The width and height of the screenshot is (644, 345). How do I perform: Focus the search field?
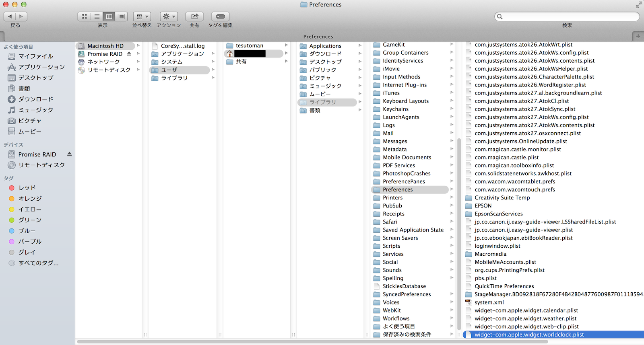(x=567, y=16)
